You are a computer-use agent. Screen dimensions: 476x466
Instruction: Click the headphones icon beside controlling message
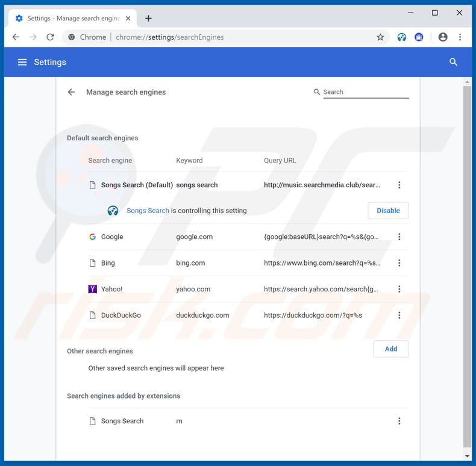click(113, 210)
